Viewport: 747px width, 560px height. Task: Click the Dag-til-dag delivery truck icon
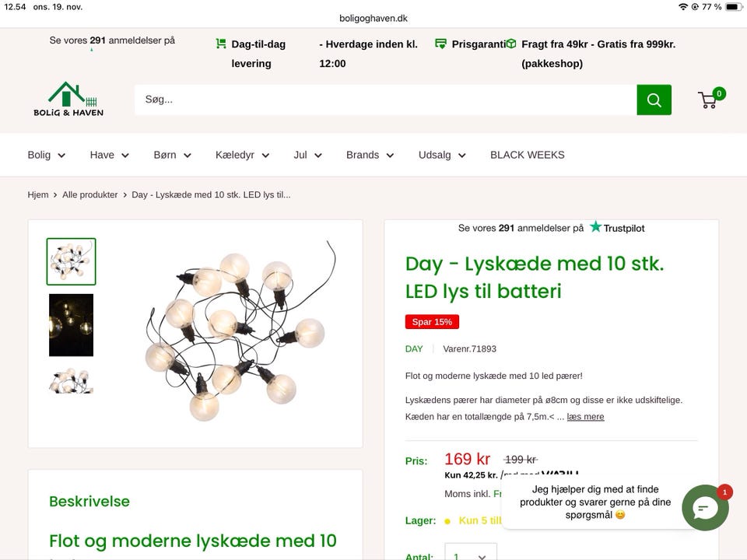(221, 44)
